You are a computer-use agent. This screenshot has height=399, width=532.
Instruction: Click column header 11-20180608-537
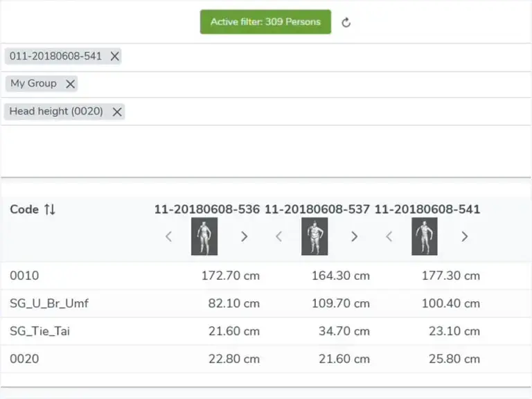coord(317,209)
